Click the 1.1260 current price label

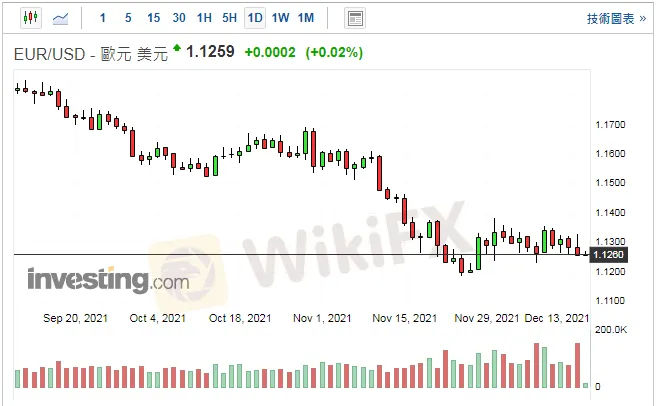[609, 255]
